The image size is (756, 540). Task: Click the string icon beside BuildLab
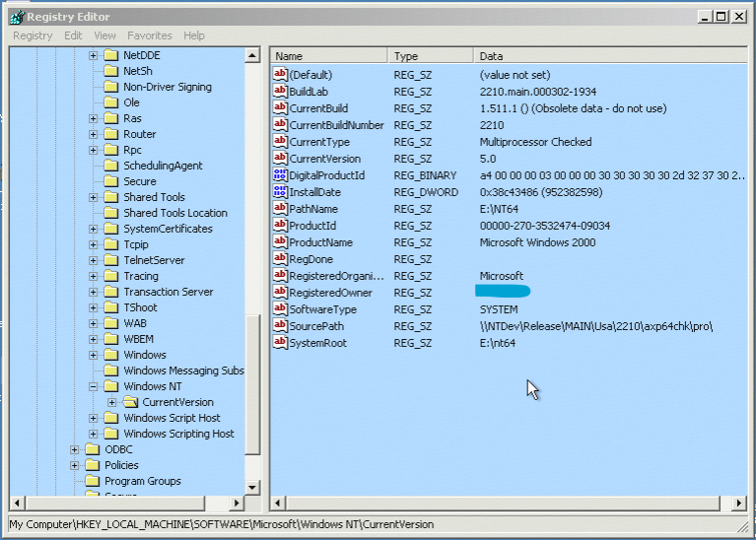point(280,92)
